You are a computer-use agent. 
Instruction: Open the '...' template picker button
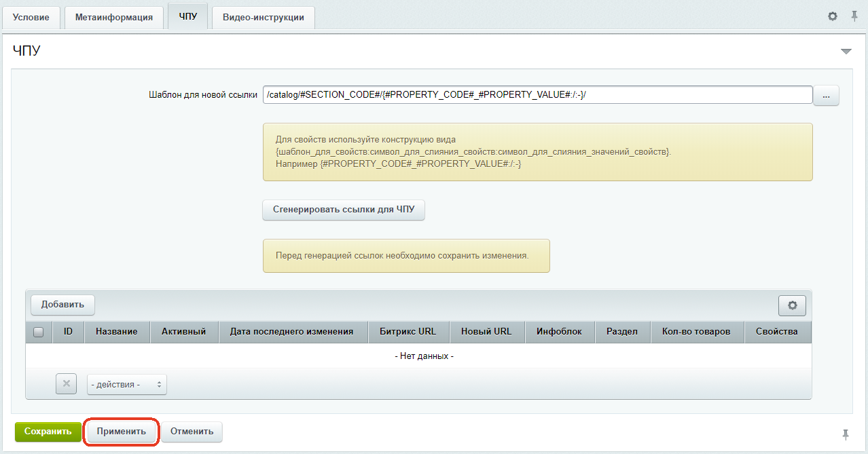[826, 96]
